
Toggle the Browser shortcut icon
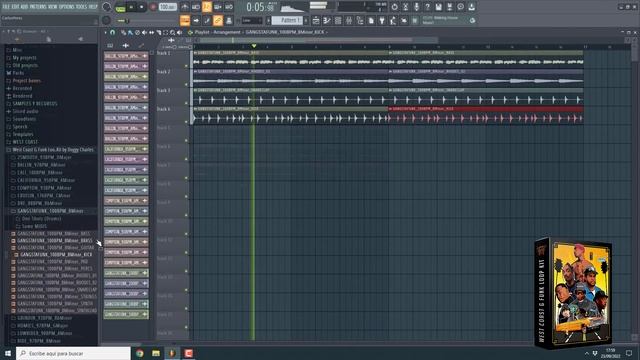[360, 20]
